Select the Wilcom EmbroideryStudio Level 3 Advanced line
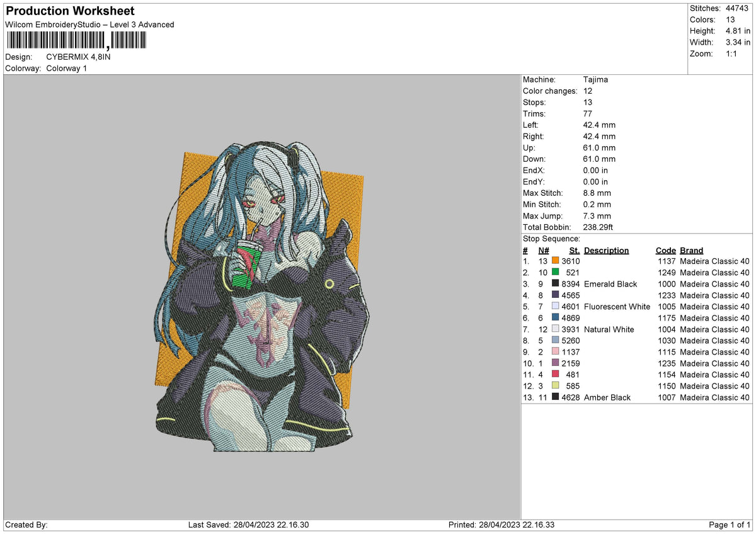The height and width of the screenshot is (534, 756). [x=89, y=25]
